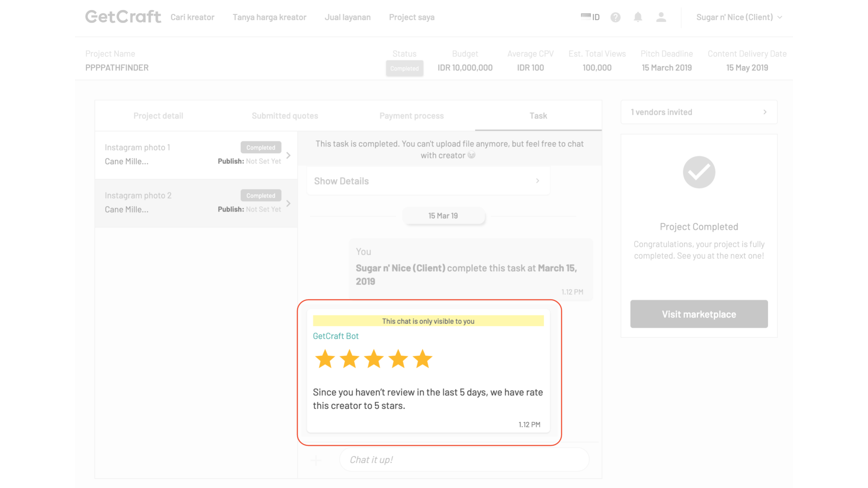Click the Project Completed checkmark icon

pos(699,172)
